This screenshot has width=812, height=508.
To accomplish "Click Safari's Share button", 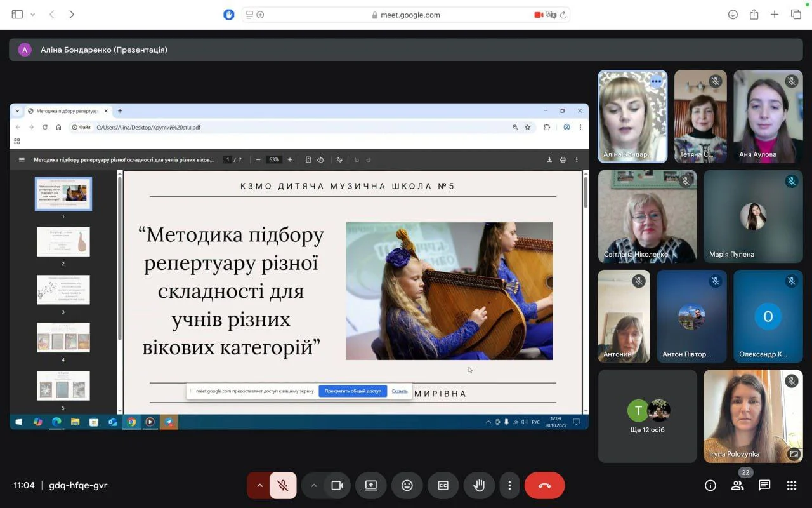I will point(754,15).
